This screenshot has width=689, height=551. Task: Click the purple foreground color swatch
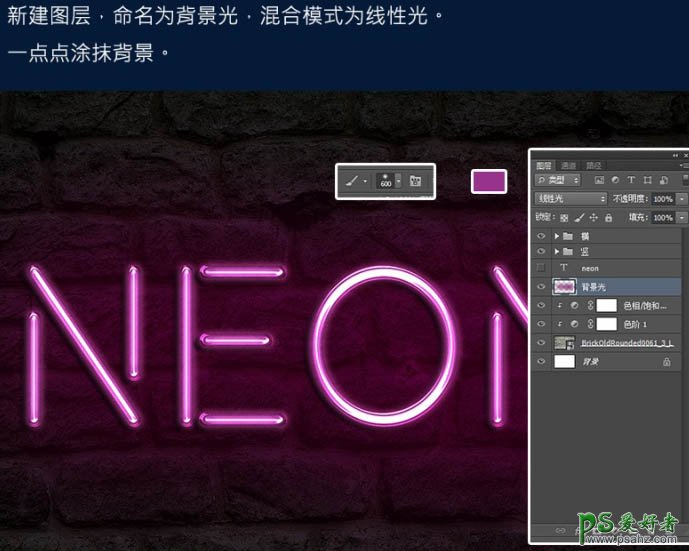[489, 181]
